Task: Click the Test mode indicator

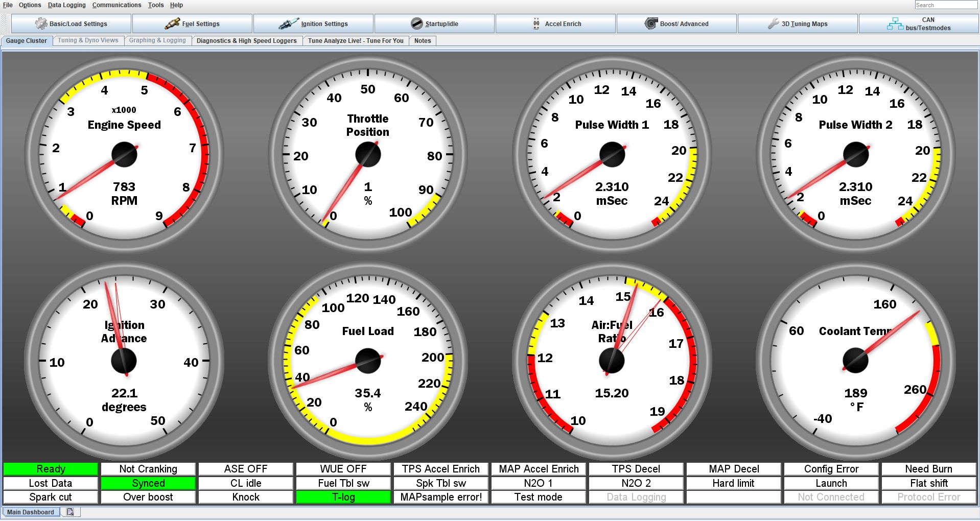Action: [x=539, y=497]
